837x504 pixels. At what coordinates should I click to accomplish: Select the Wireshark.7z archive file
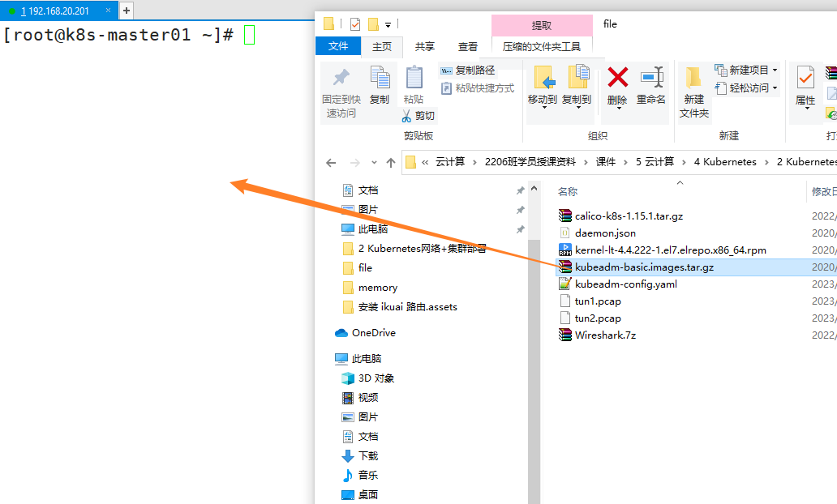click(x=605, y=335)
